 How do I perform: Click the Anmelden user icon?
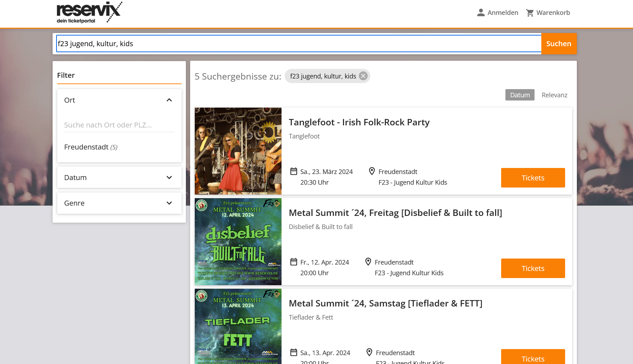[481, 13]
